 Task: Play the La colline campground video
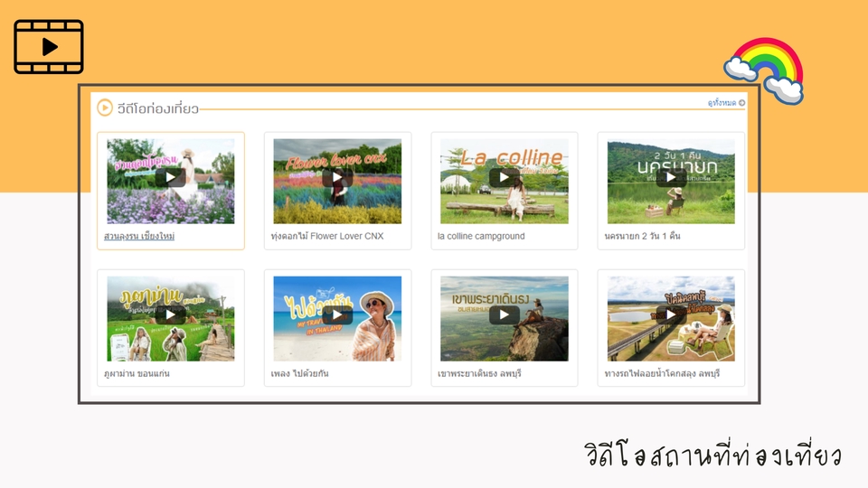(504, 178)
